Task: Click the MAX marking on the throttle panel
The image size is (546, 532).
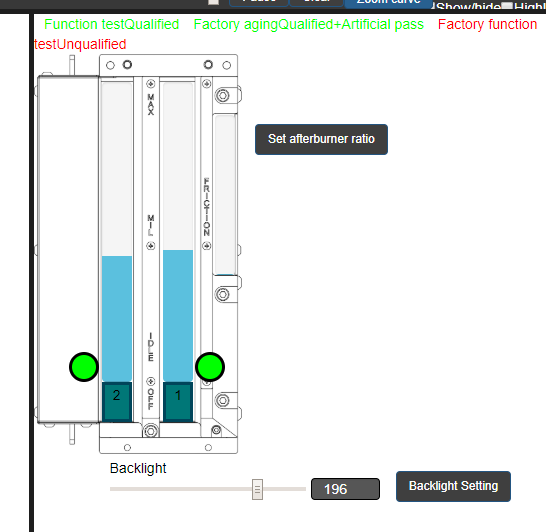Action: (x=151, y=104)
